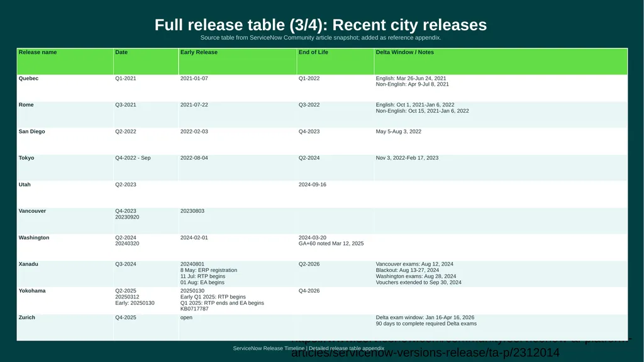
Task: Select the 'Quebec' release name cell
Action: [65, 88]
